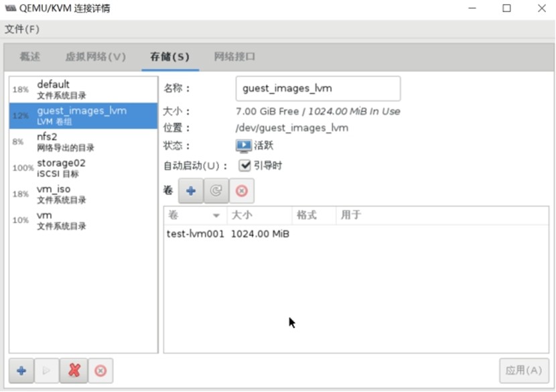Viewport: 556px width, 392px height.
Task: Click the add storage pool plus icon
Action: [x=21, y=370]
